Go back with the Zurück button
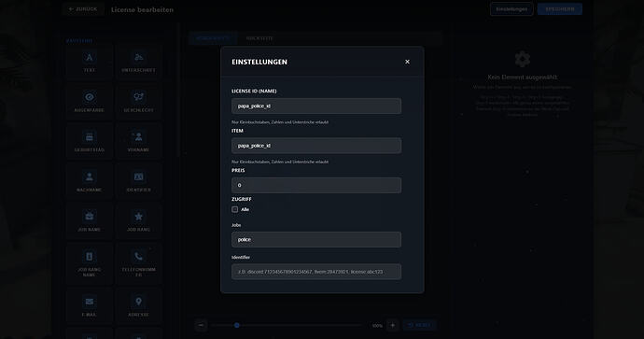 pos(83,9)
